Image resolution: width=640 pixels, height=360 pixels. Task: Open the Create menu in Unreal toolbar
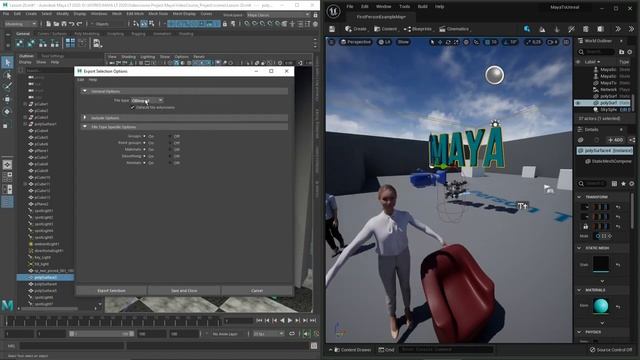point(356,29)
